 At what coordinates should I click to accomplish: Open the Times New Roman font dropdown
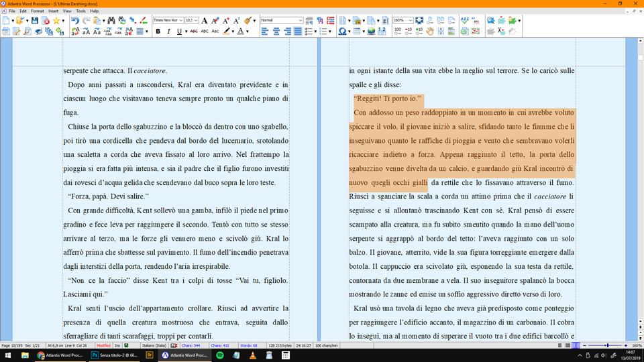click(167, 21)
